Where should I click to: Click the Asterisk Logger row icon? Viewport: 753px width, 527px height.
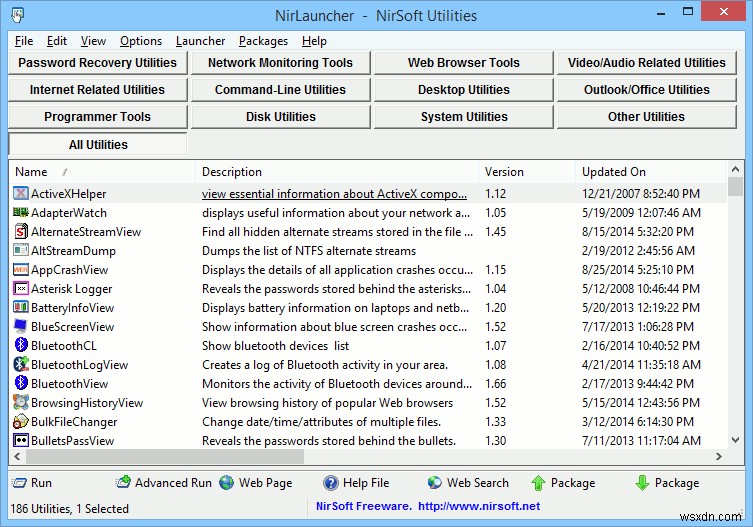(21, 289)
